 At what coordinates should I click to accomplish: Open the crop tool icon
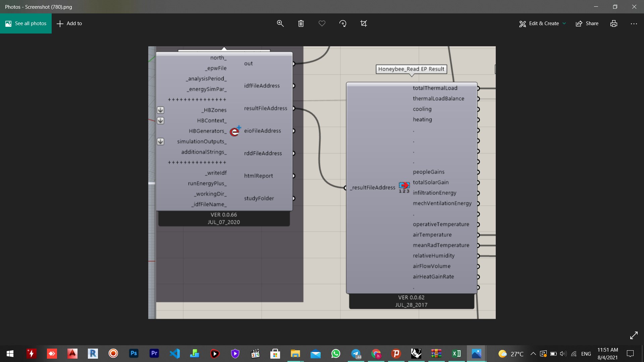pyautogui.click(x=364, y=23)
